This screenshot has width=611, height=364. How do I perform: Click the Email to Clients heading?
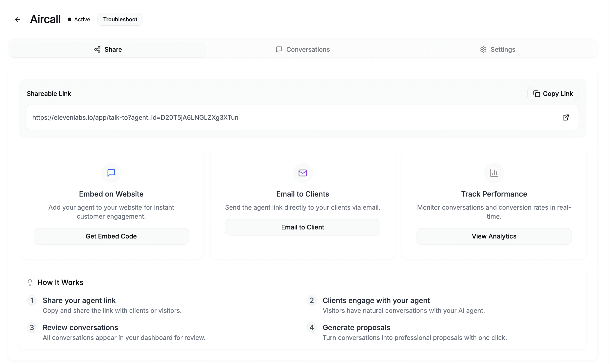302,194
